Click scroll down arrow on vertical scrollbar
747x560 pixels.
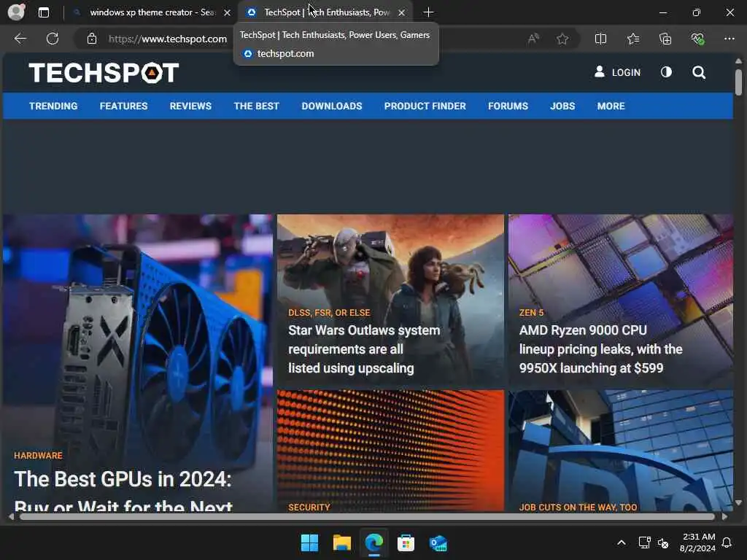(x=738, y=502)
